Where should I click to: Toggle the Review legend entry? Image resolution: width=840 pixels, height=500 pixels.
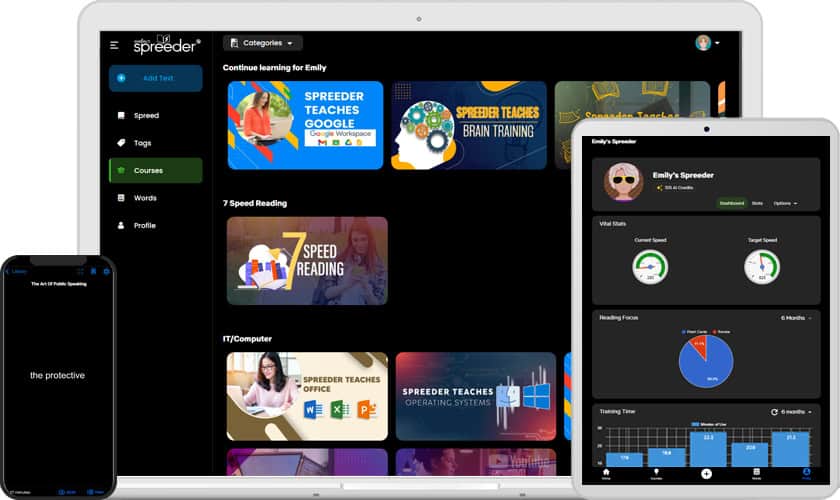721,332
